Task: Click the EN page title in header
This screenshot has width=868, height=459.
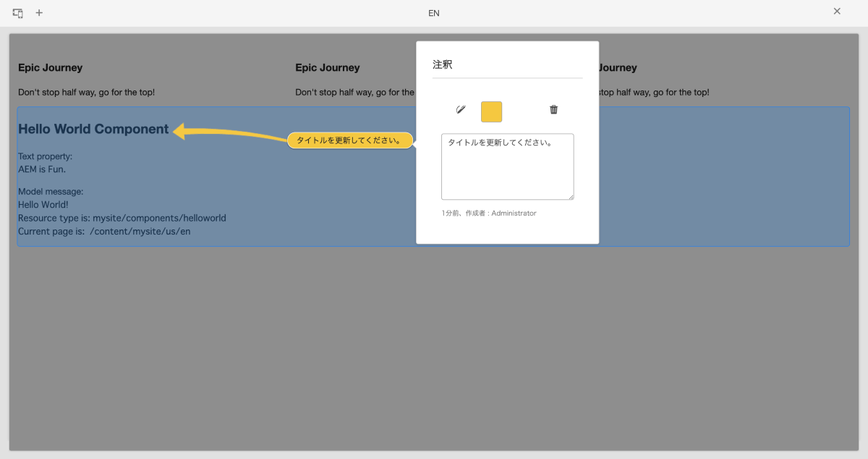Action: pyautogui.click(x=434, y=13)
